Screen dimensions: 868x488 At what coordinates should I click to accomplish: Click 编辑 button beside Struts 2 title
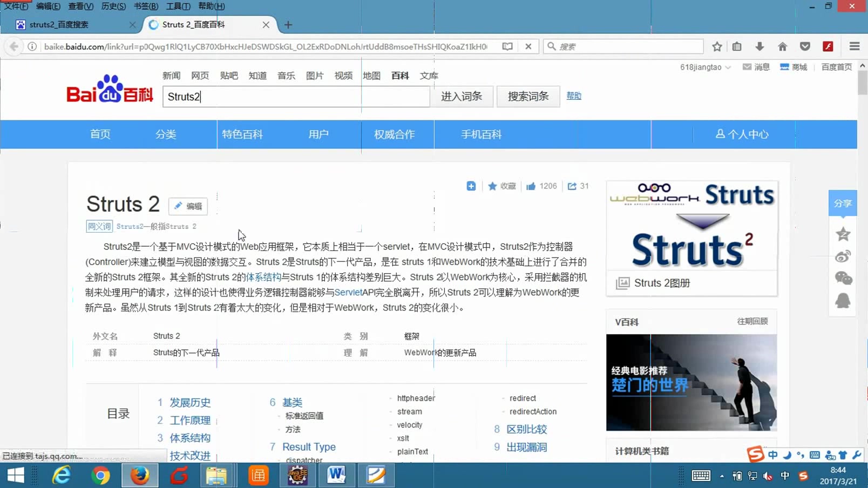188,206
